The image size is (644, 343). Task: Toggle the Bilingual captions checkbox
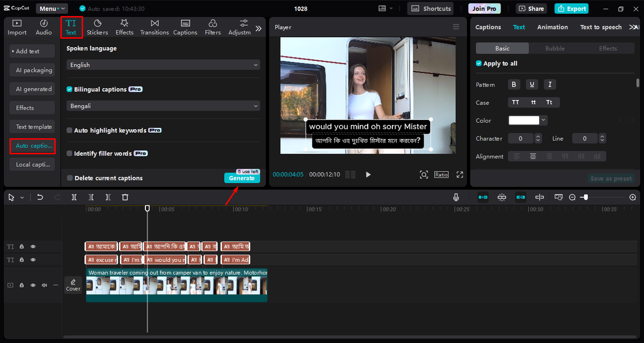click(69, 89)
